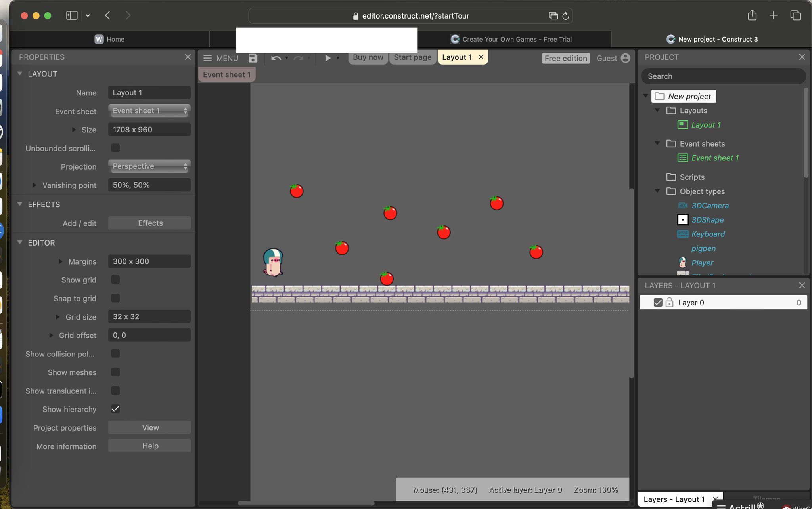Expand the Grid size property

click(58, 316)
